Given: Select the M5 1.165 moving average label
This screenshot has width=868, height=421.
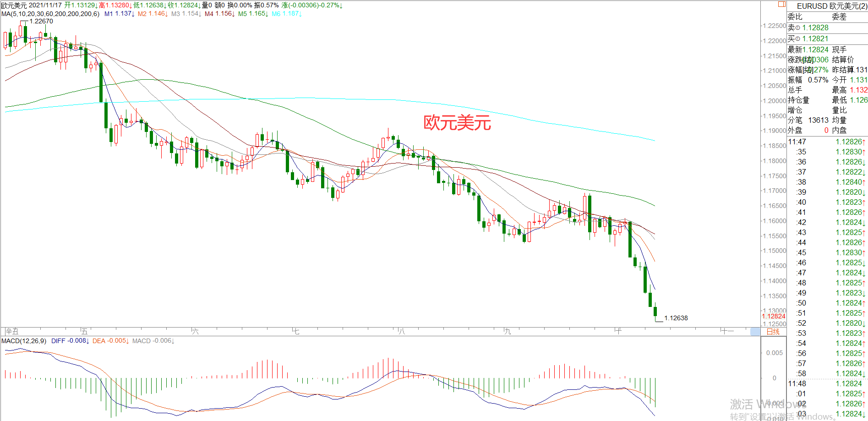Looking at the screenshot, I should coord(253,14).
